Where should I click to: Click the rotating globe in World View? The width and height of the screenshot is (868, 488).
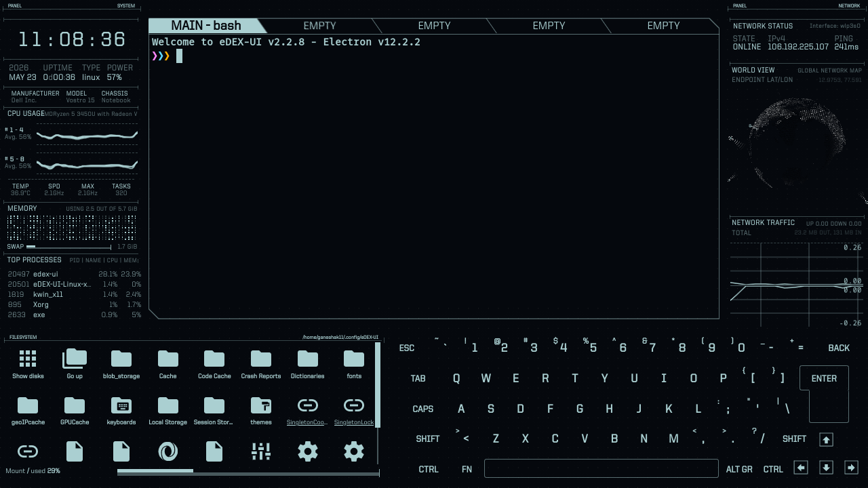point(797,143)
